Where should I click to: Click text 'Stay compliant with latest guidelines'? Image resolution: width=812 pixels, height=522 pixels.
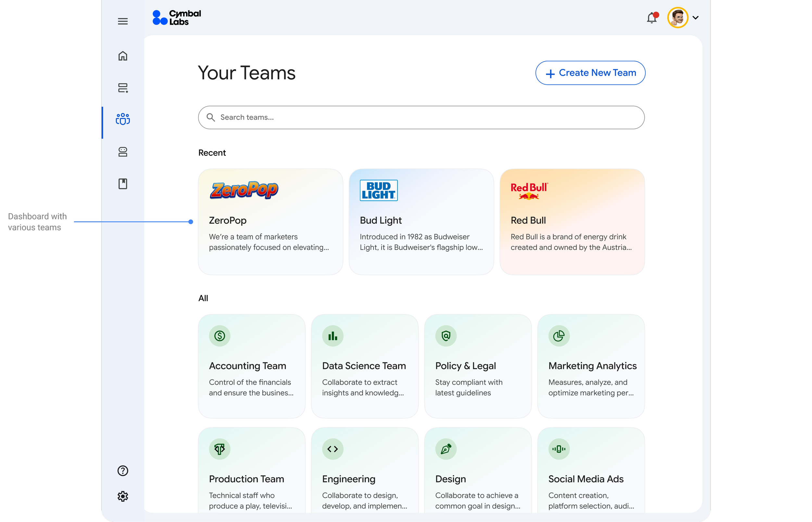469,388
